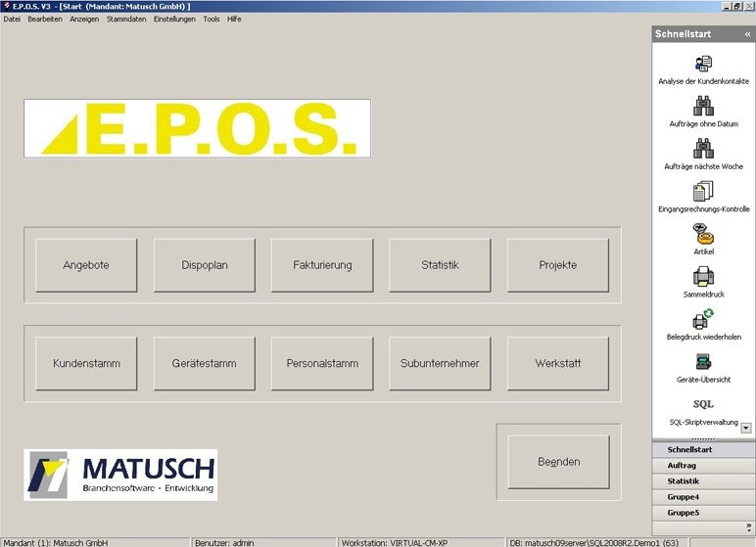Click the Angebote button
Screen dimensions: 756x547
86,265
